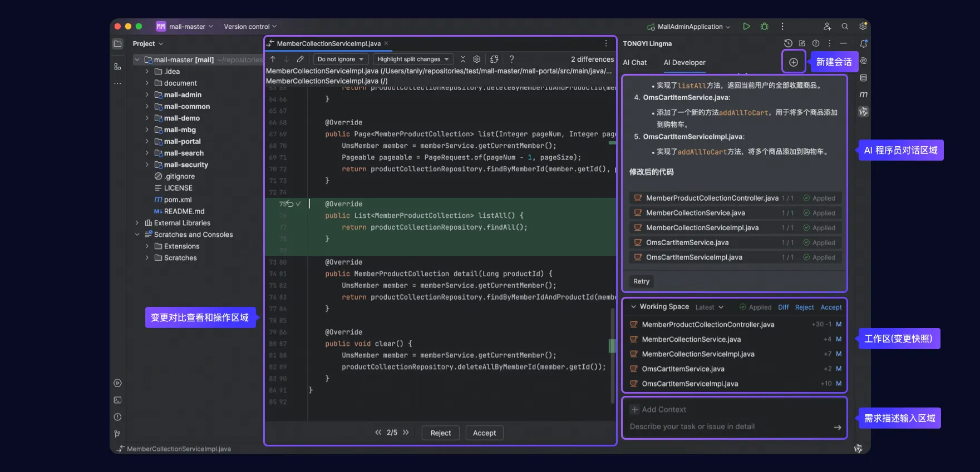980x472 pixels.
Task: Open Git branch tool window icon
Action: pyautogui.click(x=117, y=434)
